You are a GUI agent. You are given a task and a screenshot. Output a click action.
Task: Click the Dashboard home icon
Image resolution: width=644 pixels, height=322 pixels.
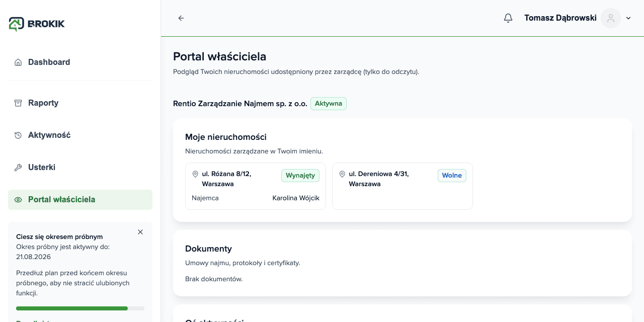(18, 62)
